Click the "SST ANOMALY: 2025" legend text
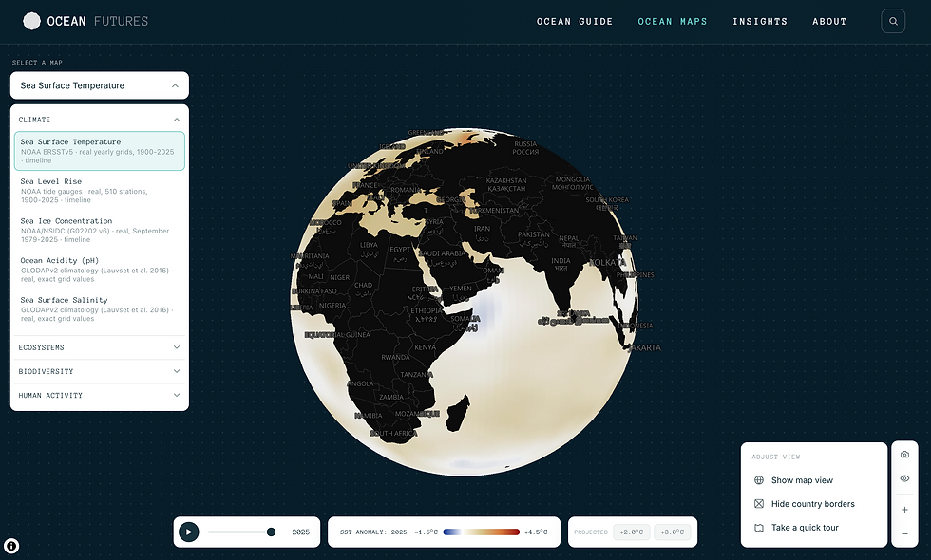The width and height of the screenshot is (931, 560). pyautogui.click(x=373, y=532)
